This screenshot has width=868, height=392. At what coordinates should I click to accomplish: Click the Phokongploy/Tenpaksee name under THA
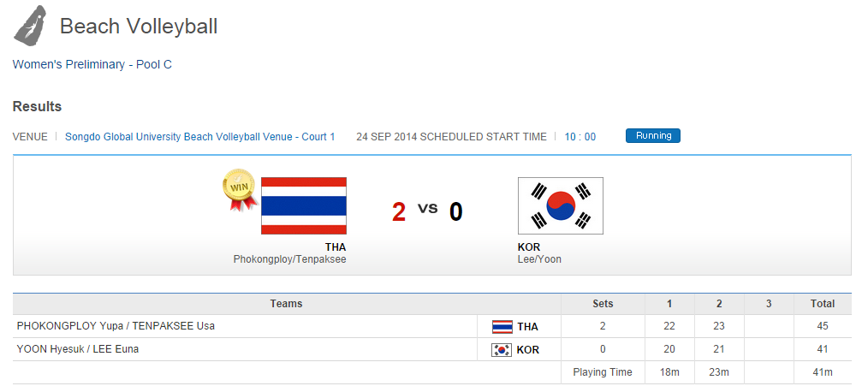point(289,259)
